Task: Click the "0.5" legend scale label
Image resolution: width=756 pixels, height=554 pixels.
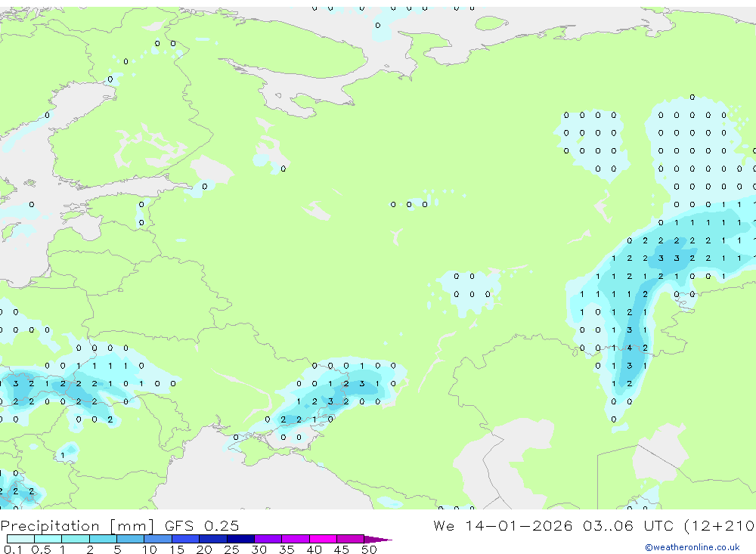Action: (x=41, y=549)
